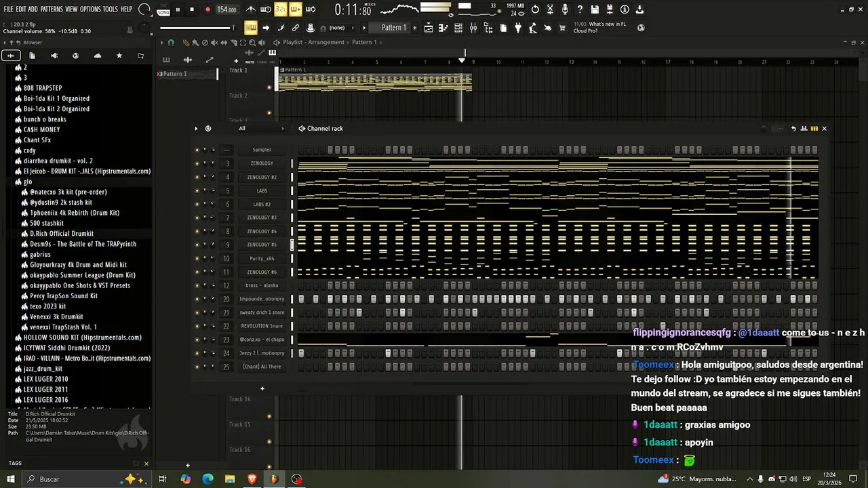The width and height of the screenshot is (868, 488).
Task: Pause the song in the transport bar
Action: click(178, 9)
